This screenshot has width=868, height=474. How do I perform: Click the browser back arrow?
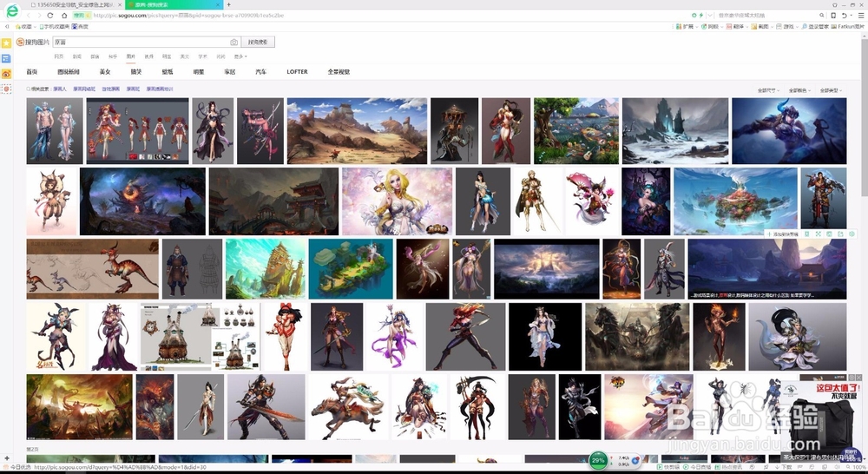click(29, 16)
